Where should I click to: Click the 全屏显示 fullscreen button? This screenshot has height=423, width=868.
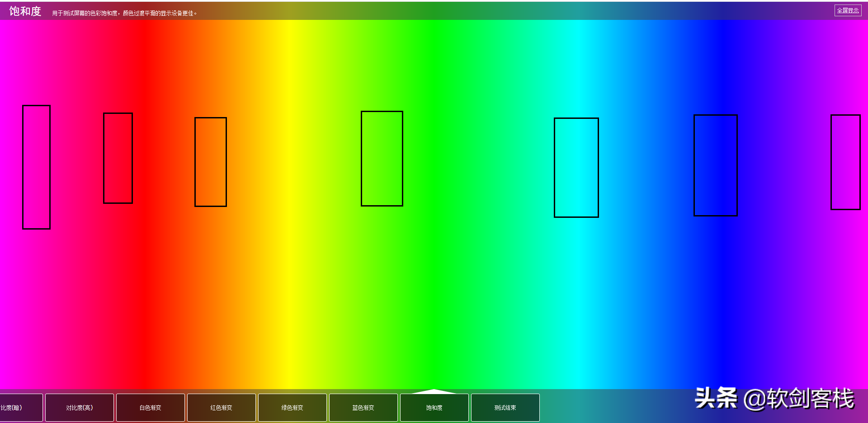[x=848, y=10]
